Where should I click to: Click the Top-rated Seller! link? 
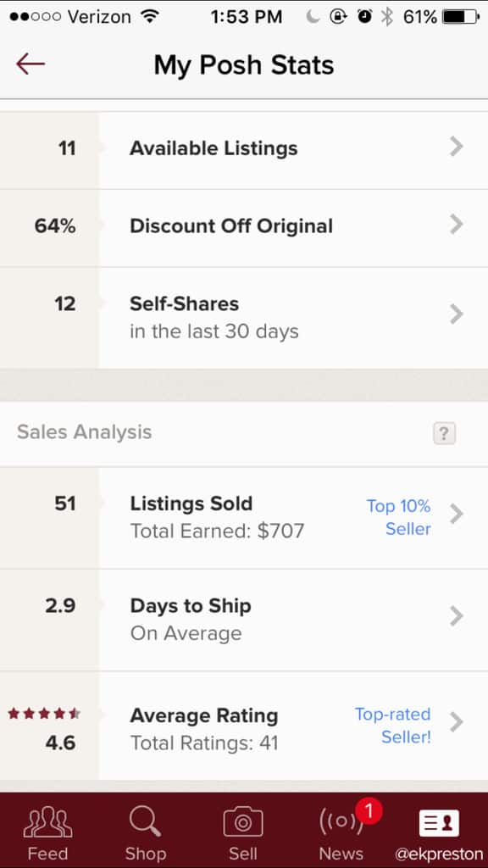(x=393, y=726)
